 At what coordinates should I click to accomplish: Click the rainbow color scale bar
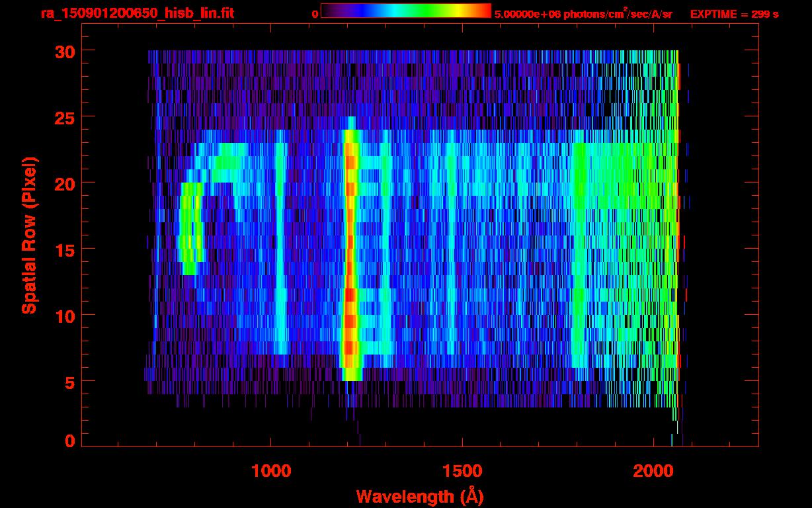pyautogui.click(x=405, y=11)
